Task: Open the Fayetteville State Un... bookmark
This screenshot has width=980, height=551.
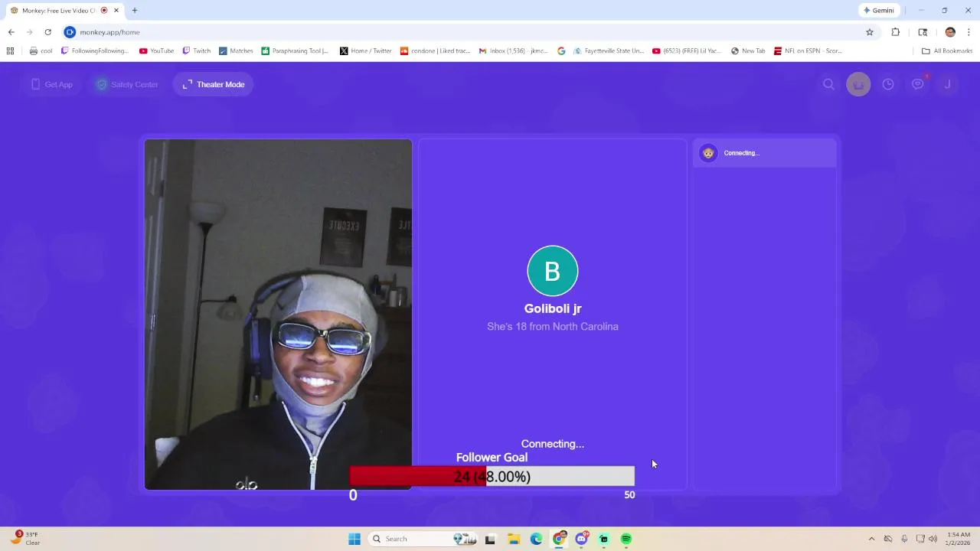Action: tap(609, 51)
